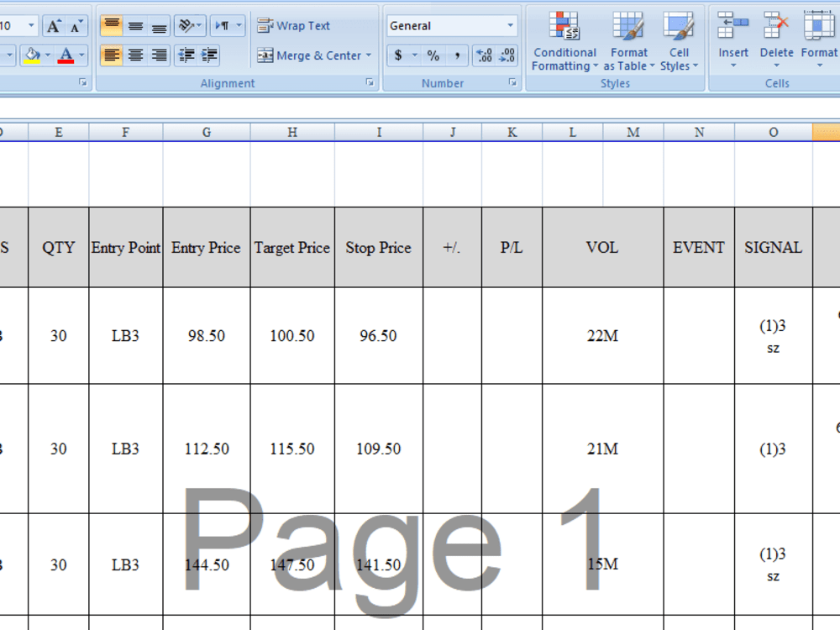Image resolution: width=840 pixels, height=630 pixels.
Task: Open the Number group dialog launcher
Action: (x=513, y=82)
